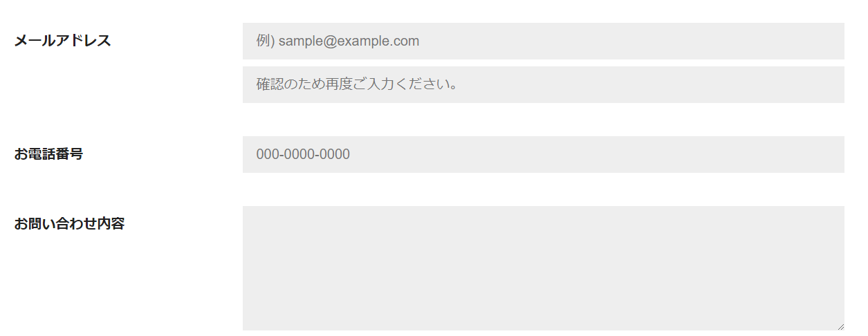Click the 確認のため再度ご入力ください placeholder text
868x336 pixels.
(x=356, y=84)
